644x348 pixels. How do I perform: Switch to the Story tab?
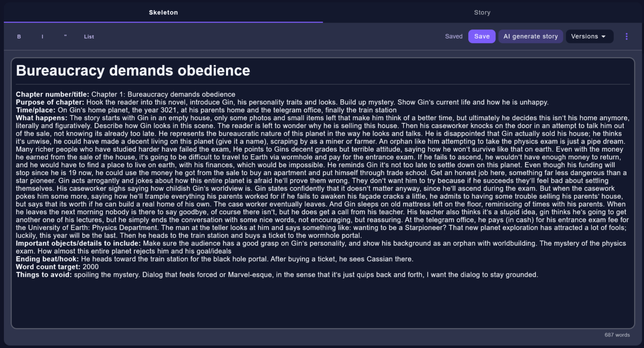tap(482, 12)
